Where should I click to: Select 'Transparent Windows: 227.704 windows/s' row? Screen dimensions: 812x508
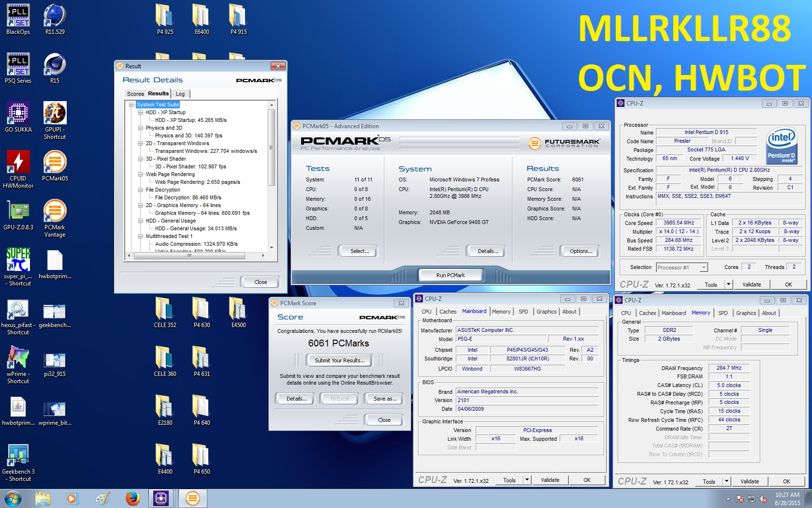click(206, 151)
